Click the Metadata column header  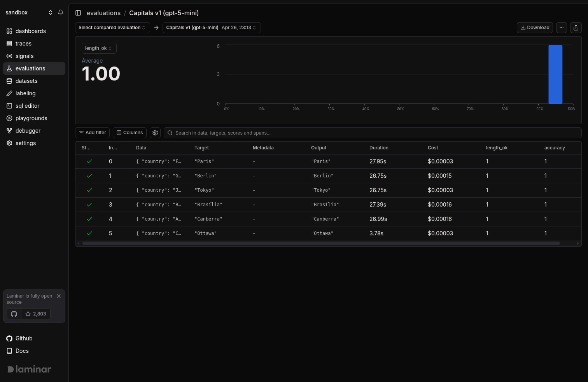point(263,148)
